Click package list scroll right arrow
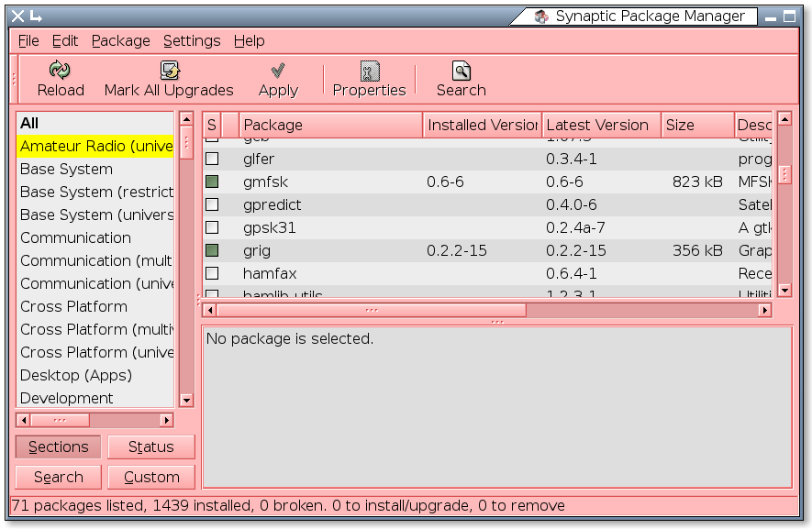This screenshot has height=529, width=812. 765,310
